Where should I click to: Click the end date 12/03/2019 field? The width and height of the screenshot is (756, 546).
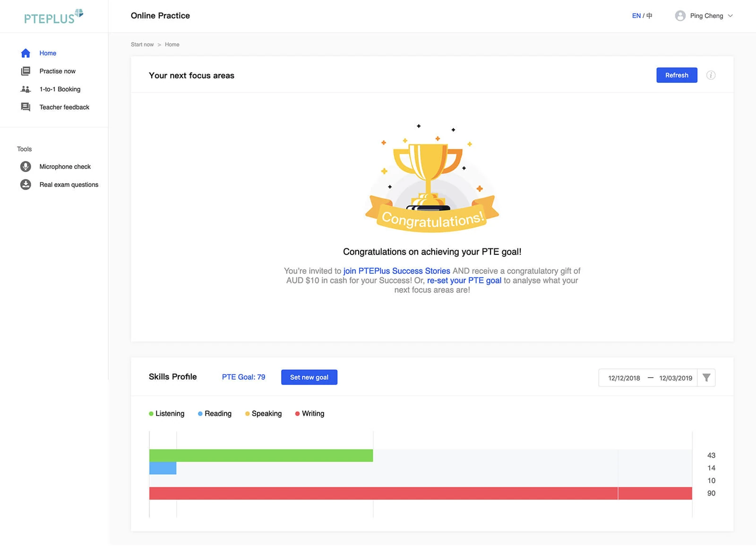pyautogui.click(x=675, y=378)
